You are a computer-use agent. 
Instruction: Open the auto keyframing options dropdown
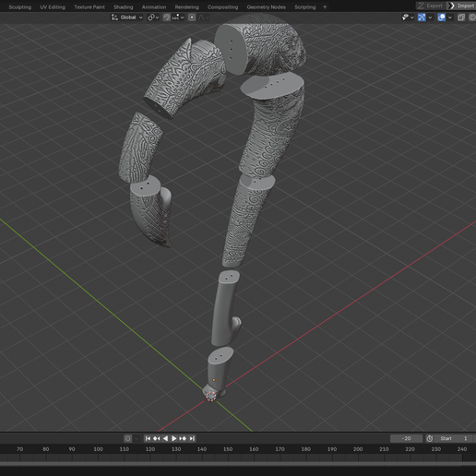pos(137,438)
